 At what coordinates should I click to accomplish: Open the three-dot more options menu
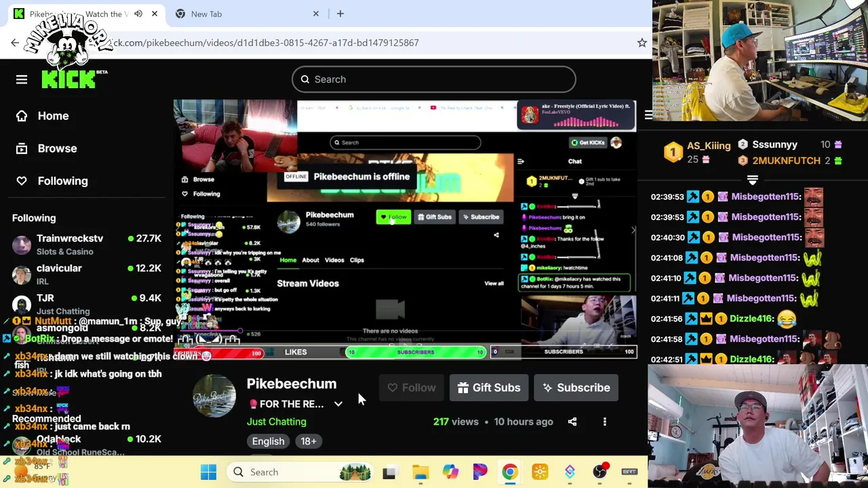[605, 422]
